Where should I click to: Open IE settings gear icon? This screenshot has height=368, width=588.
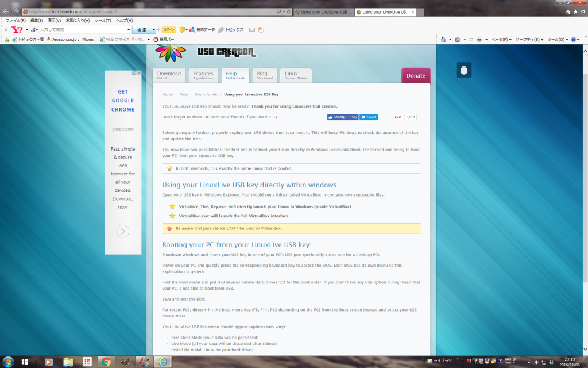coord(582,11)
